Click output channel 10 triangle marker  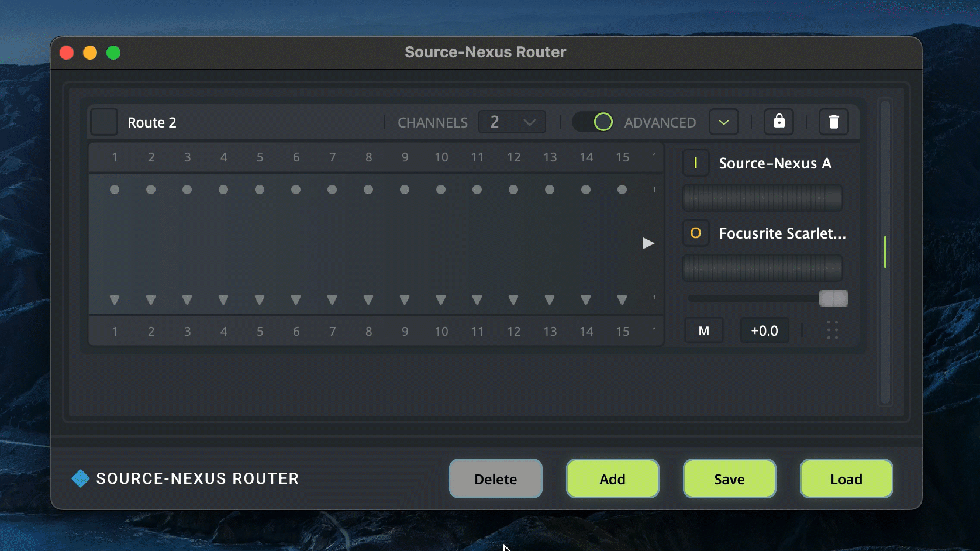click(441, 299)
